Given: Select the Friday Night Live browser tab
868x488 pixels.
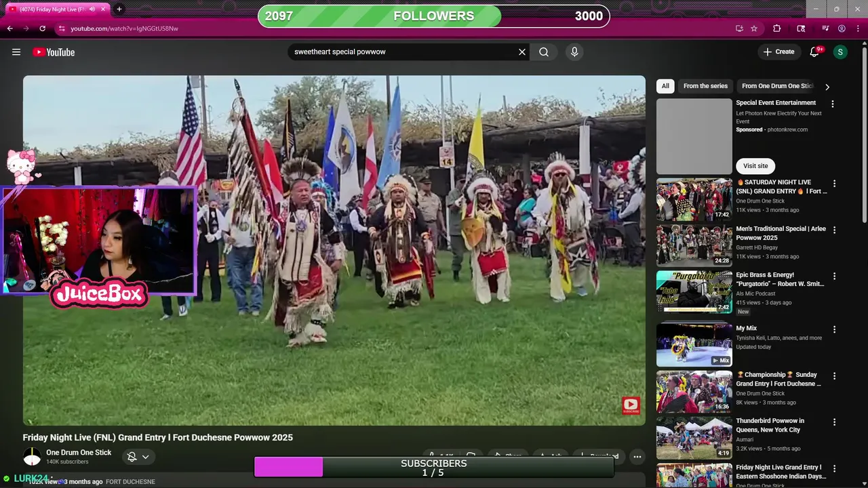Looking at the screenshot, I should [56, 9].
